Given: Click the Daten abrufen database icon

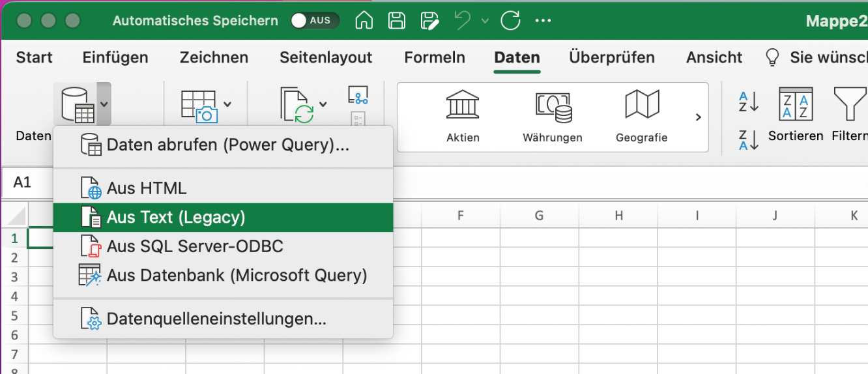Looking at the screenshot, I should [x=78, y=104].
